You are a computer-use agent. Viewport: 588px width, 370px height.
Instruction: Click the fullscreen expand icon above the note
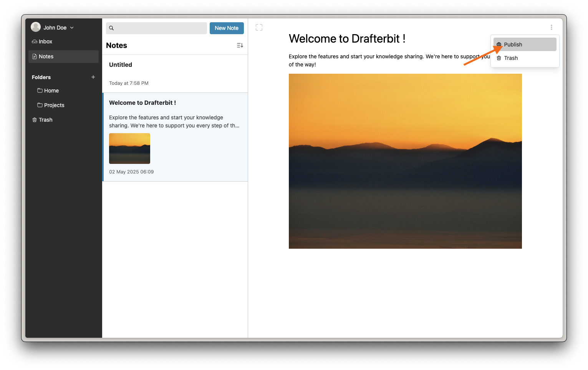click(x=259, y=27)
